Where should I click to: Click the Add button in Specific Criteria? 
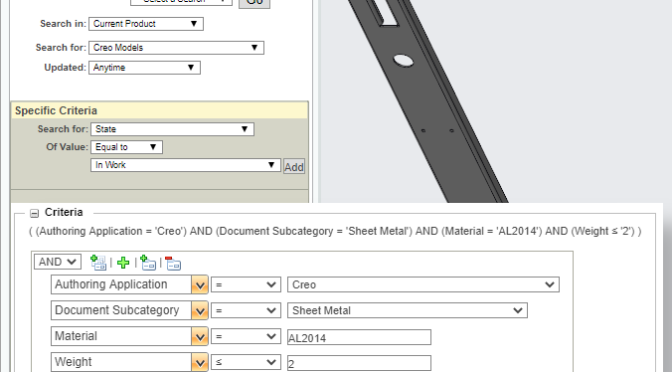point(294,167)
